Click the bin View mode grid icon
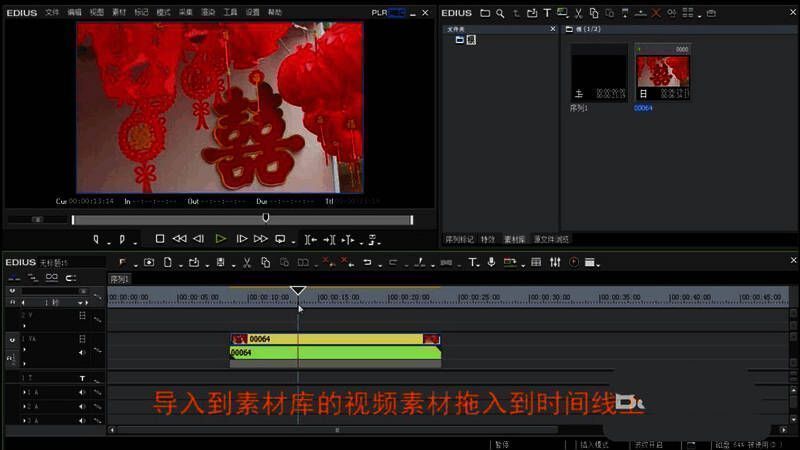800x450 pixels. click(688, 13)
